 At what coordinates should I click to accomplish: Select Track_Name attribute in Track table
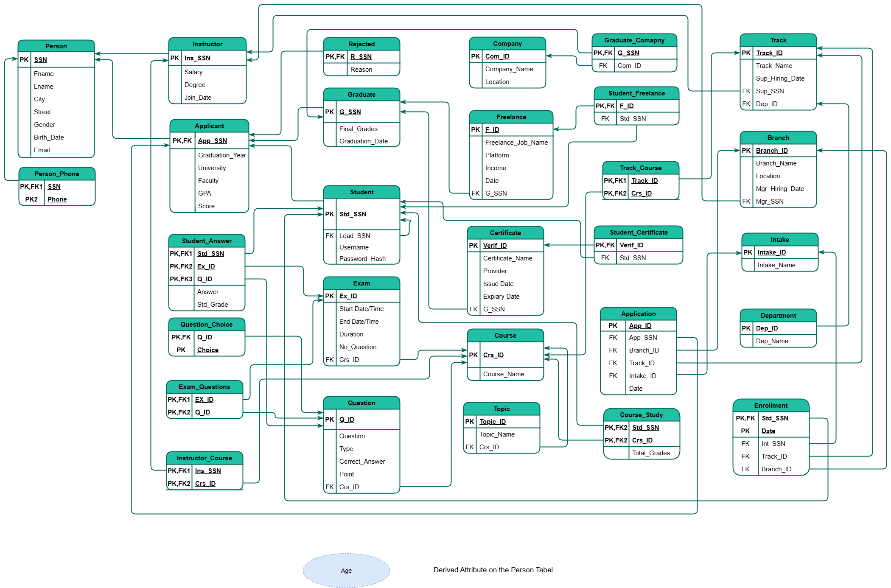(773, 66)
